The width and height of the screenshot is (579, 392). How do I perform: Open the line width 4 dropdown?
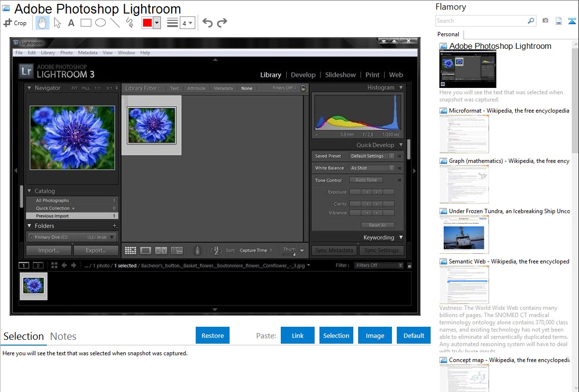[x=187, y=23]
